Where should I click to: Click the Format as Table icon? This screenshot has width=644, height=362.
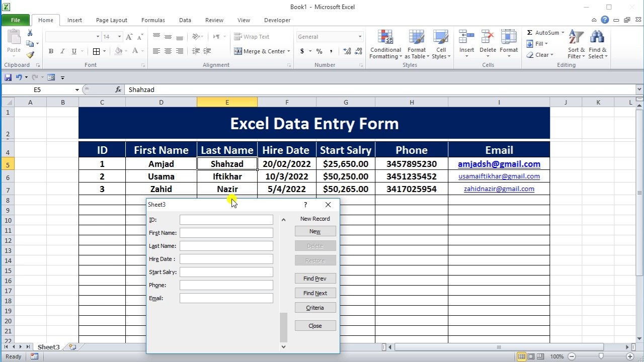(416, 38)
